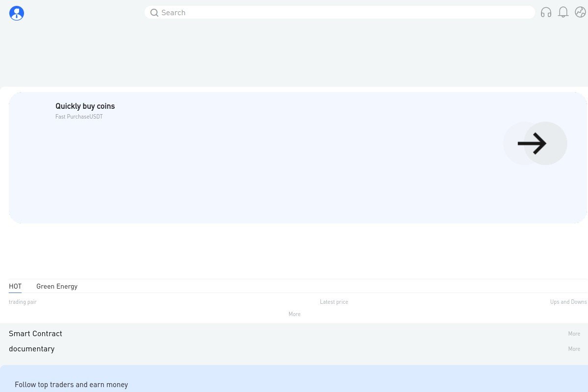
Task: Click More next to documentary
Action: click(x=574, y=349)
